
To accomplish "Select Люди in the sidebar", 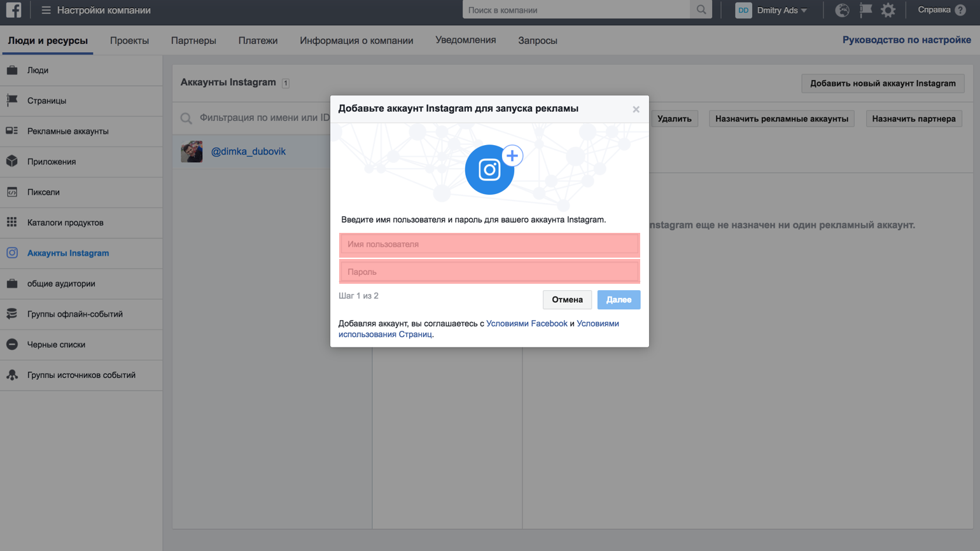I will click(x=81, y=70).
